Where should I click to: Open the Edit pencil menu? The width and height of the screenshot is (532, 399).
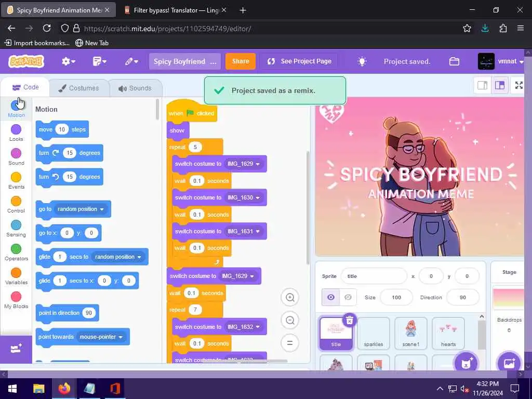click(x=131, y=61)
